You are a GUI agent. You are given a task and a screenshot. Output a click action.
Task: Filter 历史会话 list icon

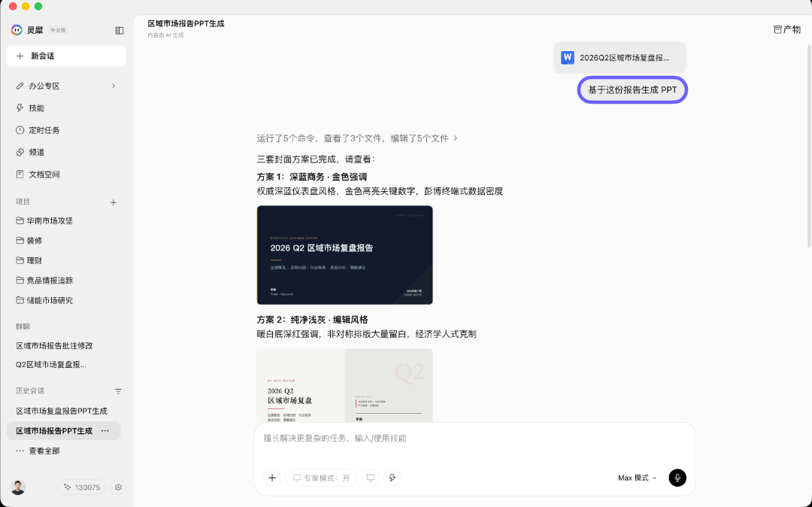(118, 391)
